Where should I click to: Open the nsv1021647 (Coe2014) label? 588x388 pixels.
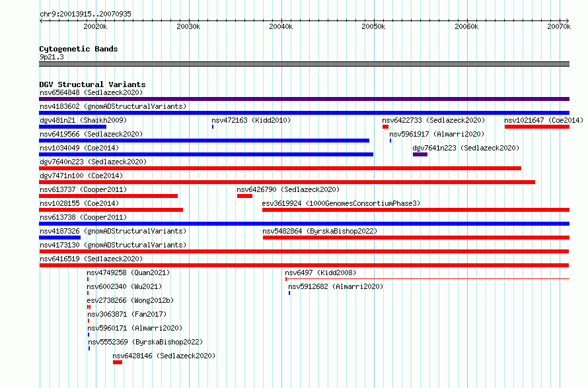click(x=543, y=120)
